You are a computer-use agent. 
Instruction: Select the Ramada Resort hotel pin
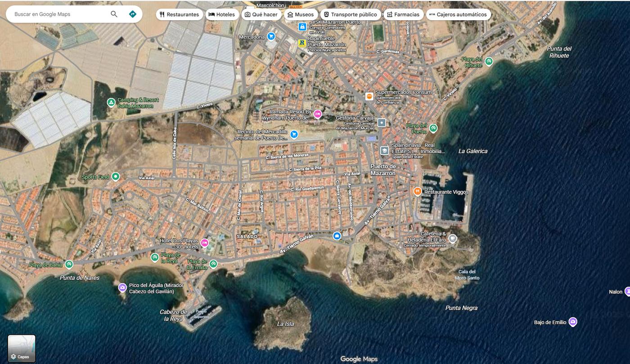coord(317,114)
